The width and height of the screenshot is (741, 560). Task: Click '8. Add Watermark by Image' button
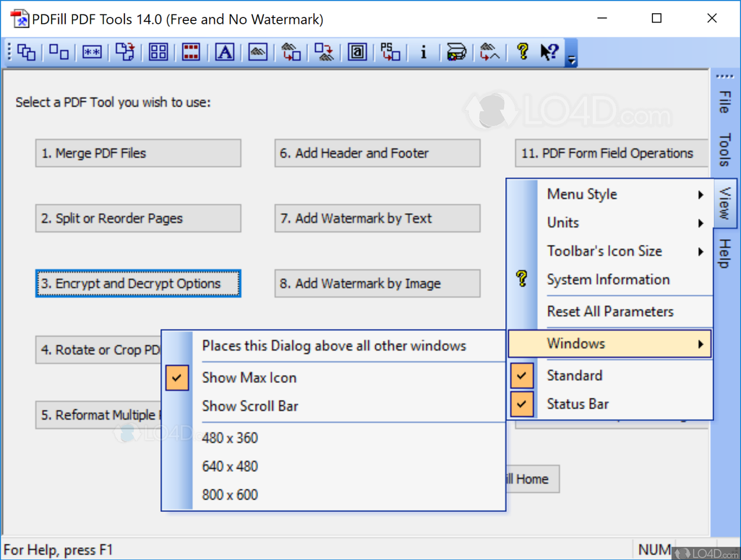[377, 283]
